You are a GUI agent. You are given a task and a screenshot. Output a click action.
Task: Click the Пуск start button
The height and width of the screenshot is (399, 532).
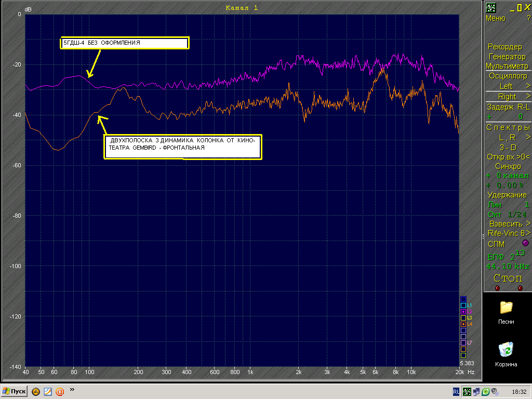[15, 391]
